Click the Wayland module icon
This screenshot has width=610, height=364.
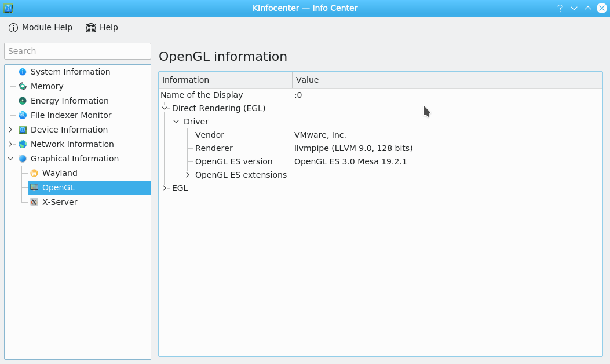click(34, 173)
